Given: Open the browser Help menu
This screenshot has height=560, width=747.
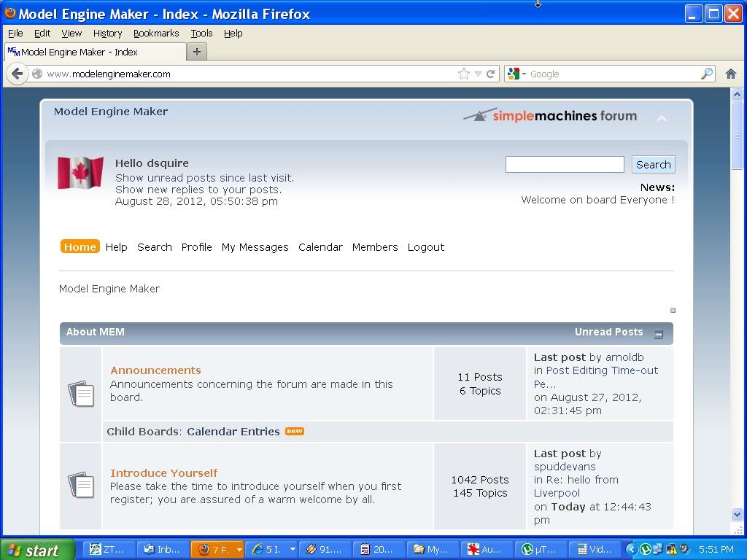Looking at the screenshot, I should 233,34.
